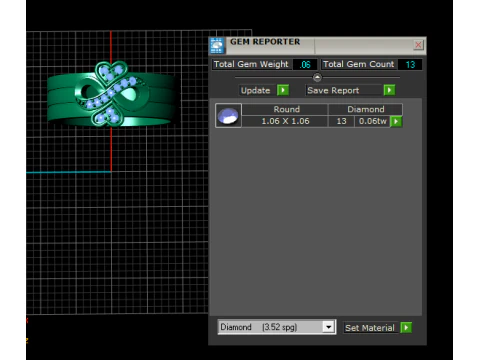Click the Set Material text button
The image size is (480, 360).
(x=370, y=328)
